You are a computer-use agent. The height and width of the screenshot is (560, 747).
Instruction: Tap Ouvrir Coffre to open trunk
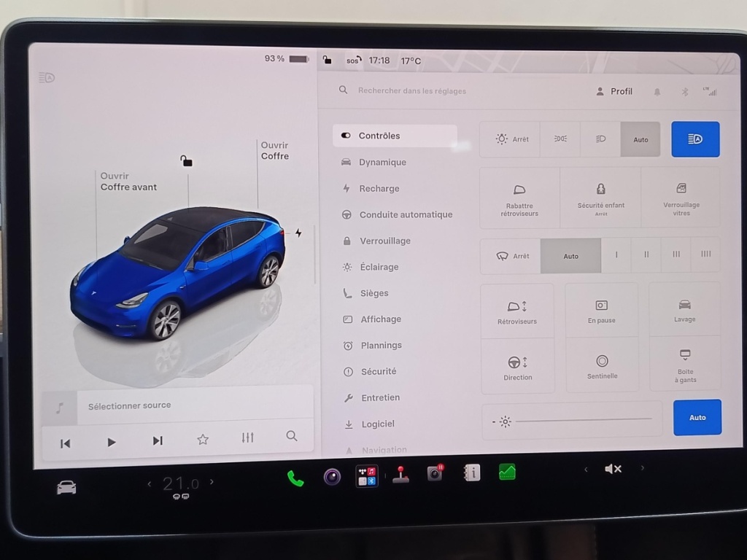click(x=275, y=150)
